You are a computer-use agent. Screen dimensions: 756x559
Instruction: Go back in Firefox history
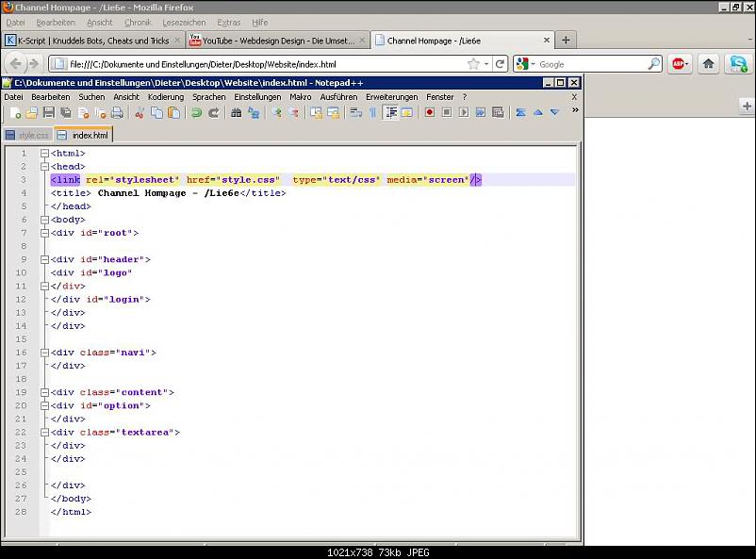15,64
